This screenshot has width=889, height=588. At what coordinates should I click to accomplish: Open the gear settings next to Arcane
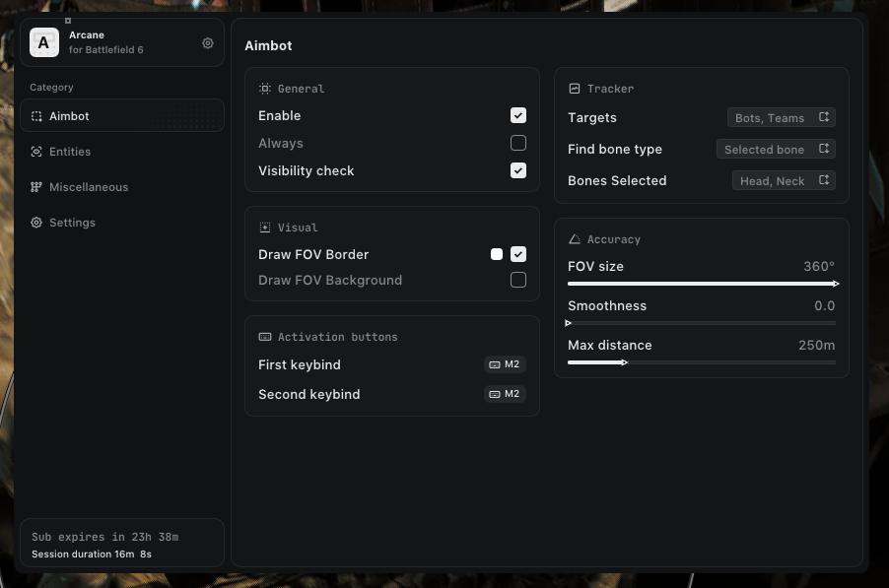(208, 43)
